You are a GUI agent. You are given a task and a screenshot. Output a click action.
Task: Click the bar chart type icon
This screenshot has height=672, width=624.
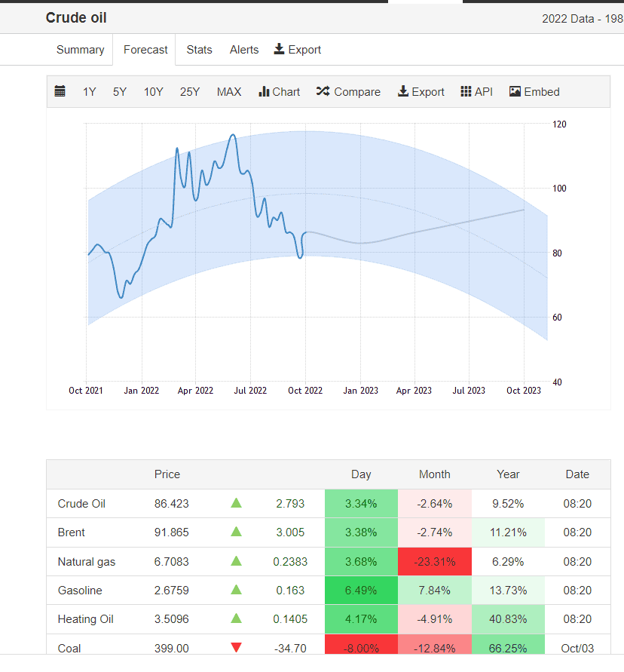[x=264, y=91]
